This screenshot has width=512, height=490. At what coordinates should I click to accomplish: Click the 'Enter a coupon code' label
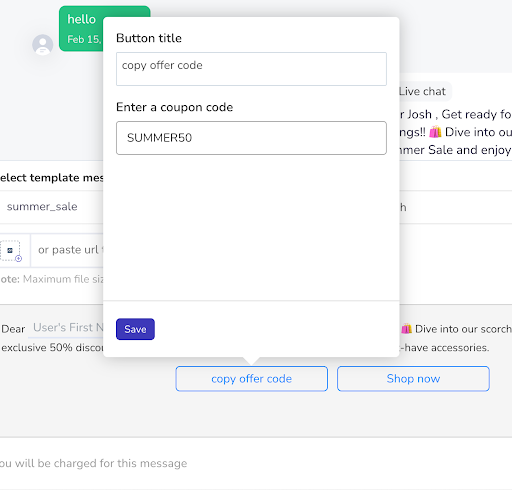[175, 107]
